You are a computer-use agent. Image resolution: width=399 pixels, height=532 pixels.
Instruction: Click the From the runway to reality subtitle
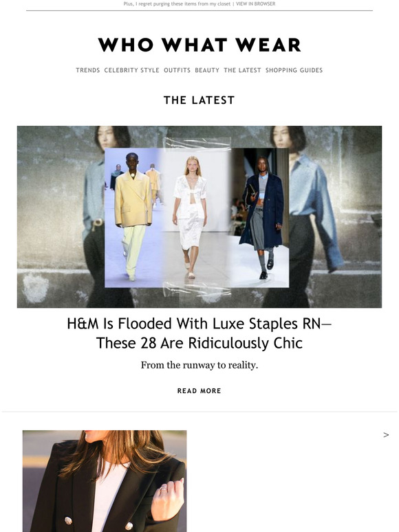click(199, 366)
